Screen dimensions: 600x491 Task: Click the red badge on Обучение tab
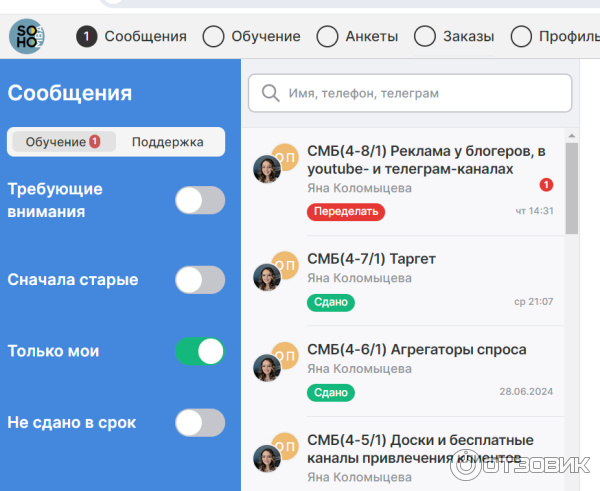click(x=95, y=142)
